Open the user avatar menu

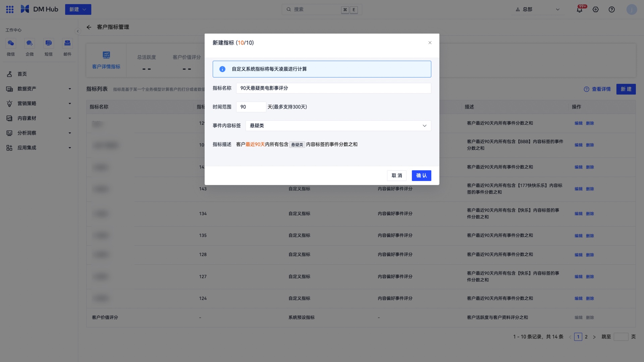[632, 9]
